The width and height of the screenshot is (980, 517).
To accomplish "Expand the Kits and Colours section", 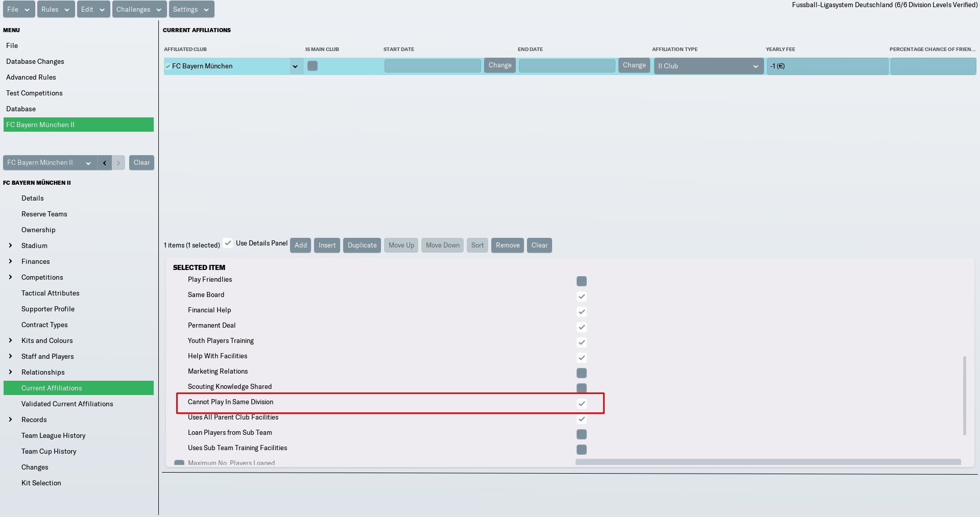I will (10, 340).
